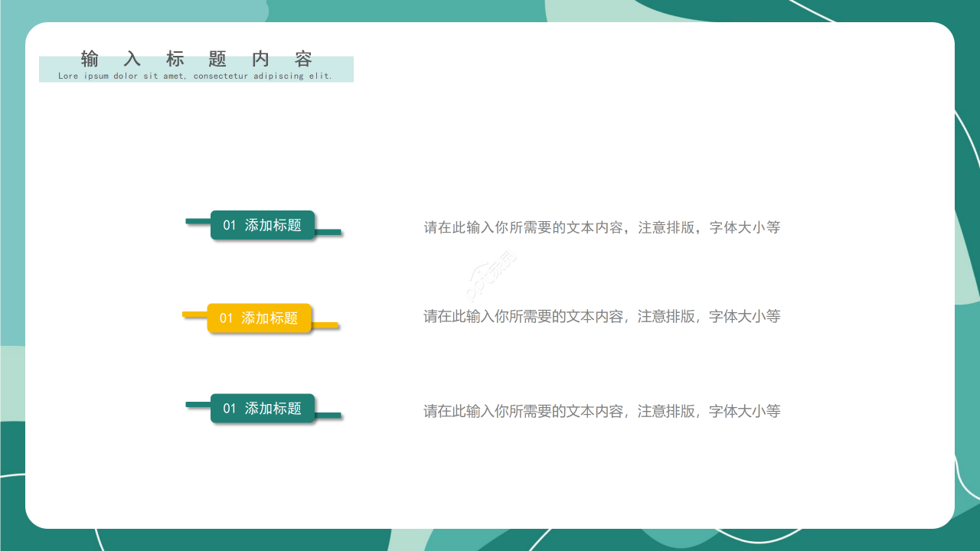Select the middle "请在此输入" text beside yellow tag
The image size is (980, 551).
coord(602,316)
